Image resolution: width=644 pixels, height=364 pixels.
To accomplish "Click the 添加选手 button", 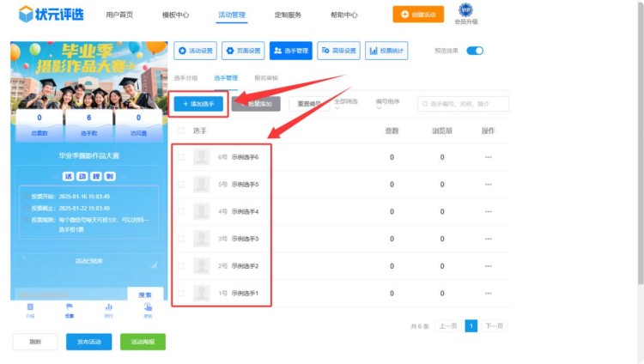I will coord(199,104).
